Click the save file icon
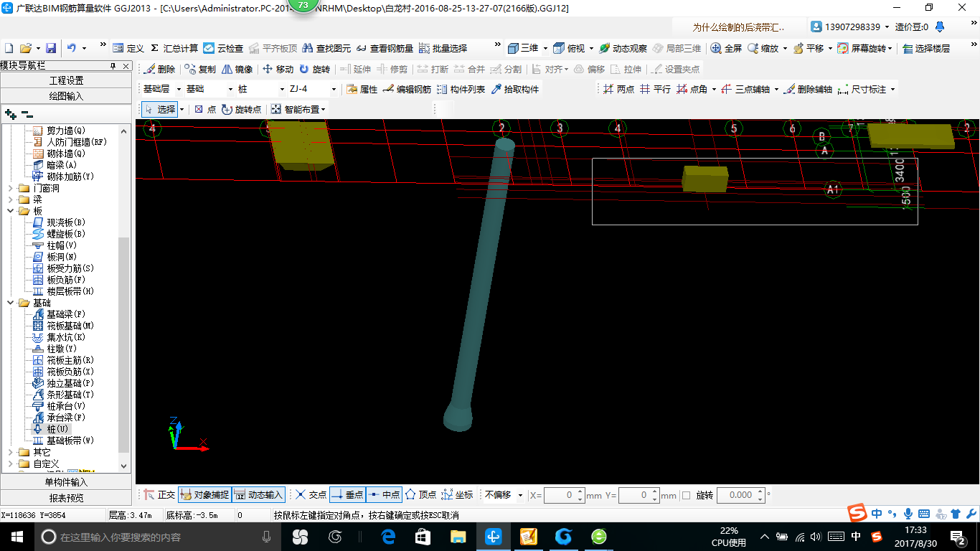Viewport: 980px width, 551px height. (x=51, y=48)
